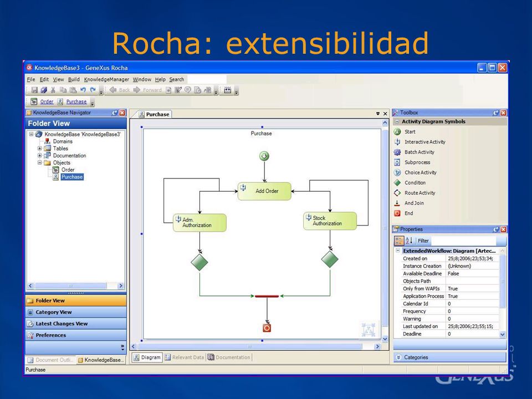Image resolution: width=532 pixels, height=399 pixels.
Task: Switch to the Documentation bottom tab
Action: pos(229,357)
